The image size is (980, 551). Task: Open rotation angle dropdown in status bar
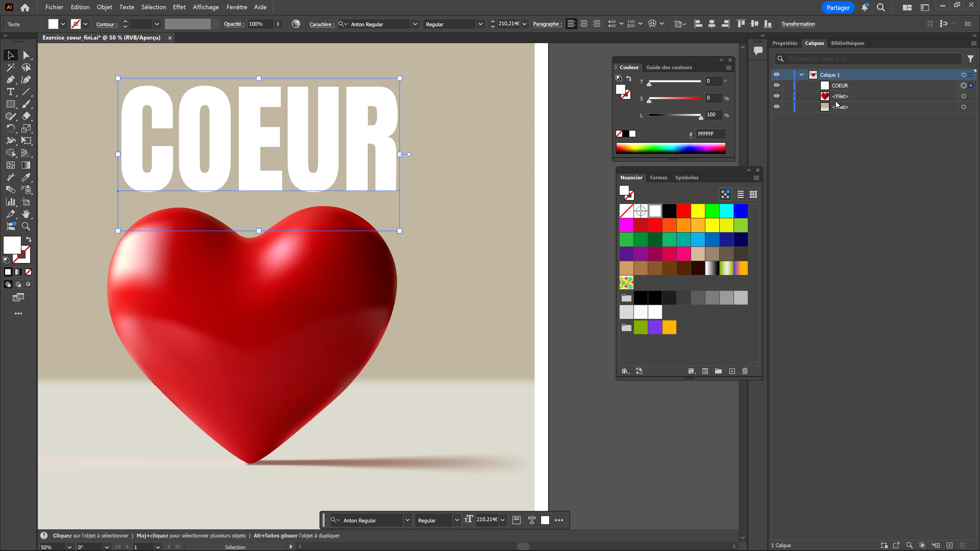pyautogui.click(x=107, y=547)
